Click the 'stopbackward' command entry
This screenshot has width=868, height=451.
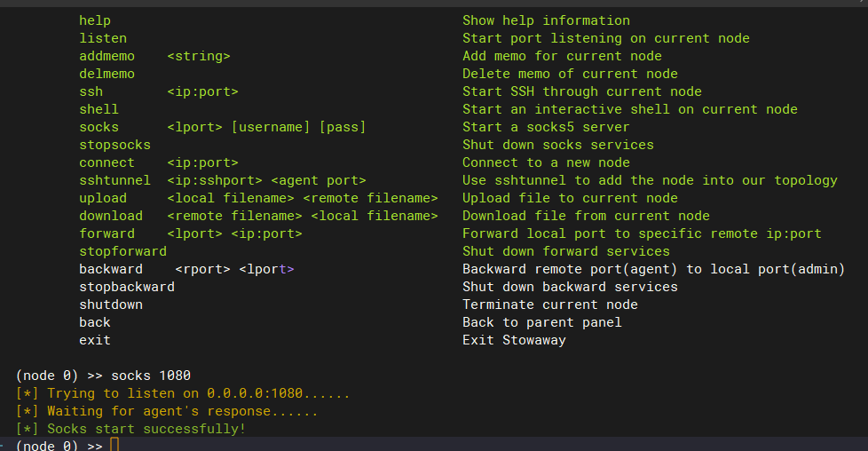(x=127, y=287)
